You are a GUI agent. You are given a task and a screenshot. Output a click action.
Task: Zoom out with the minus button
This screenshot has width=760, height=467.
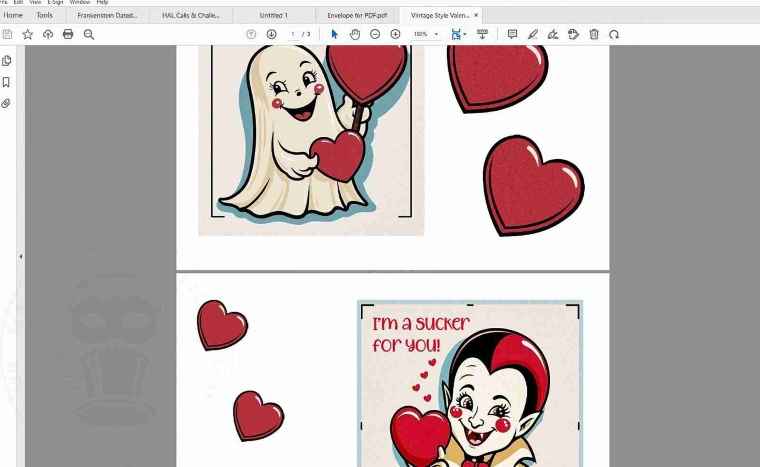[375, 34]
